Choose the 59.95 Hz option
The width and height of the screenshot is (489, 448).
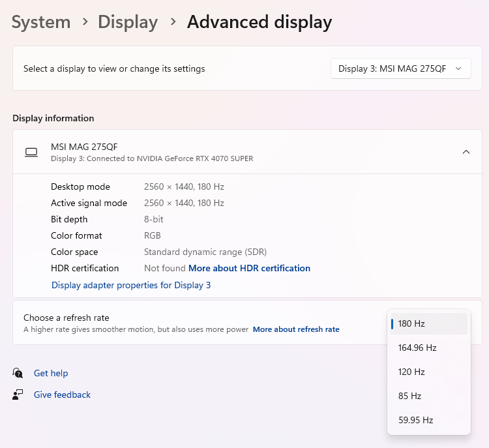[x=428, y=420]
